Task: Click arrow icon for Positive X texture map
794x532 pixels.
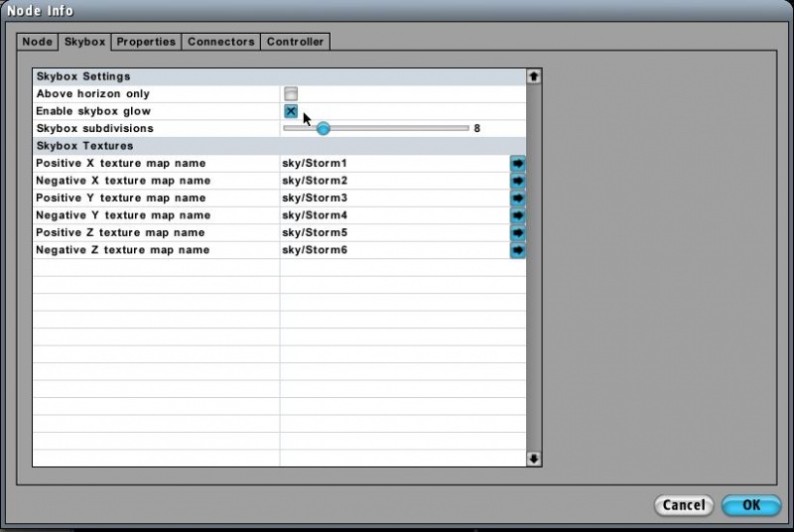Action: [517, 163]
